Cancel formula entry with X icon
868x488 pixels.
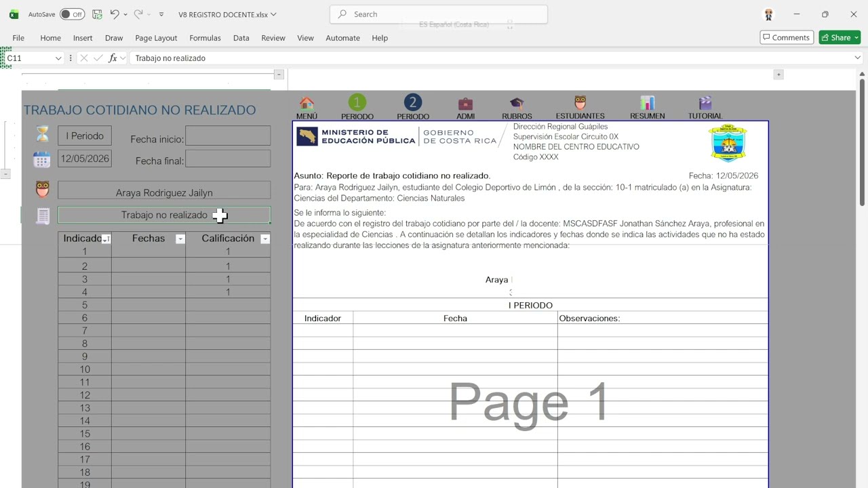point(84,58)
